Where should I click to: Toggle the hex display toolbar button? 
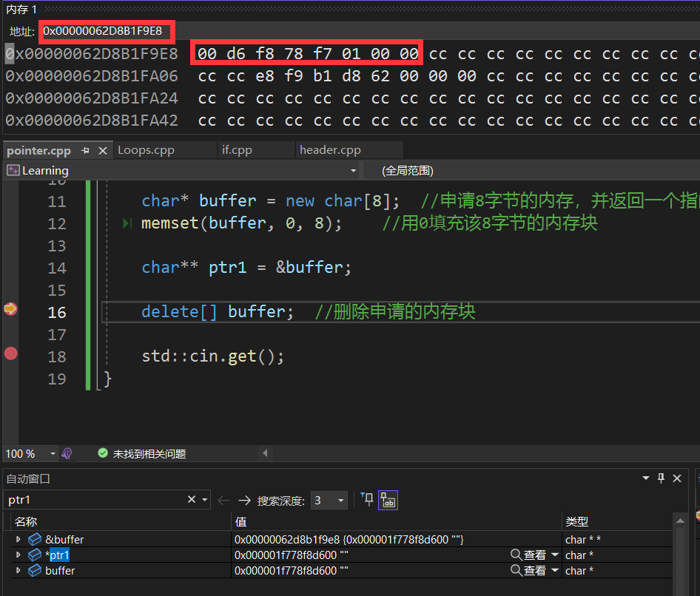388,501
